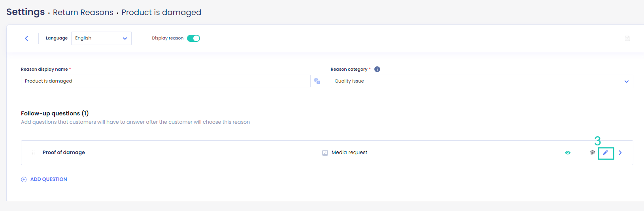
Task: Open the Language dropdown
Action: tap(101, 38)
